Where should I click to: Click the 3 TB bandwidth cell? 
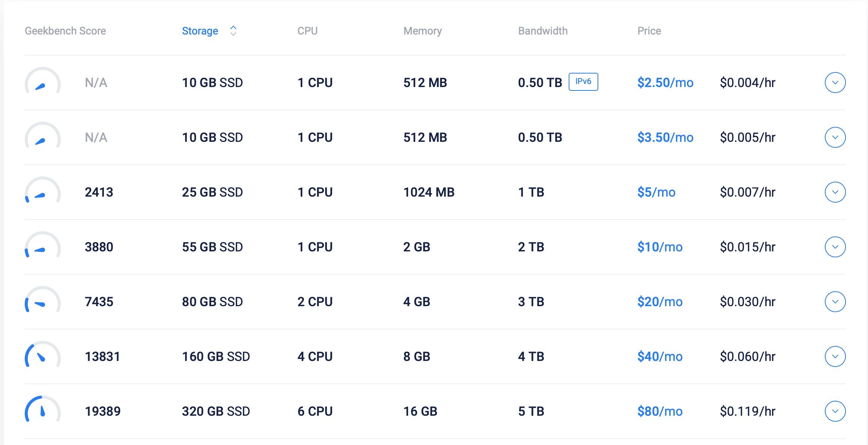(x=531, y=302)
